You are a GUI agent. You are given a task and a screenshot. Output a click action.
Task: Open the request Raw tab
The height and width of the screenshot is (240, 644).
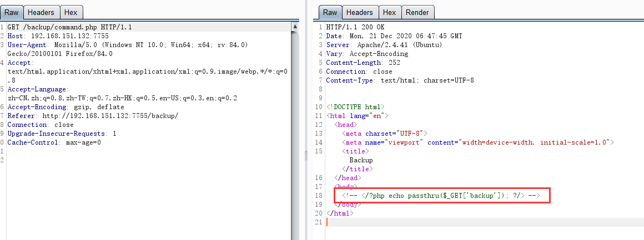12,12
